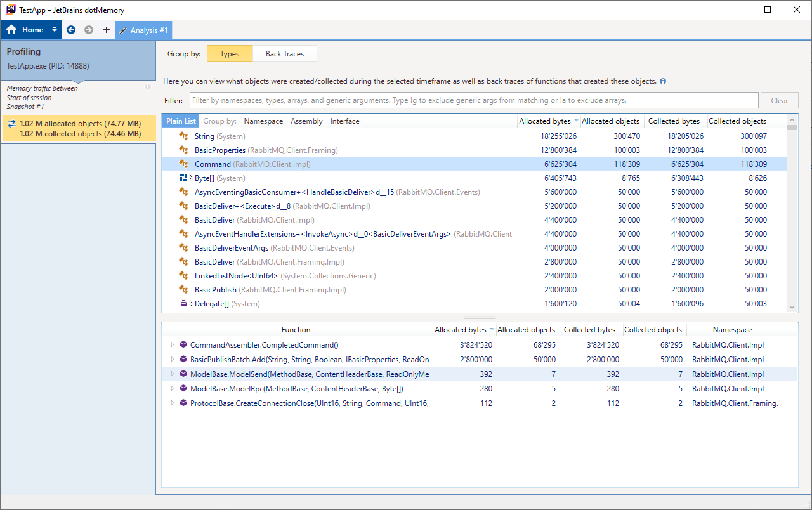
Task: Sort lower panel by Allocated bytes
Action: coord(464,330)
